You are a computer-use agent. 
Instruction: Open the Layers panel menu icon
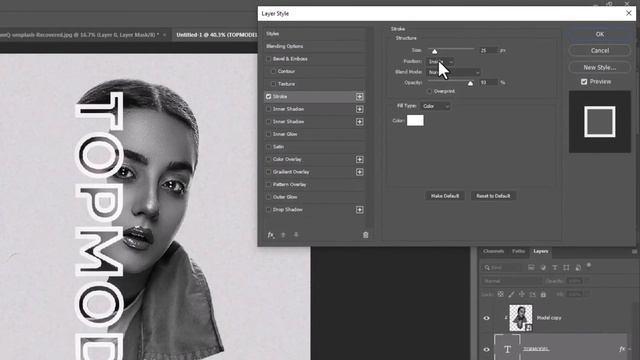tap(634, 251)
